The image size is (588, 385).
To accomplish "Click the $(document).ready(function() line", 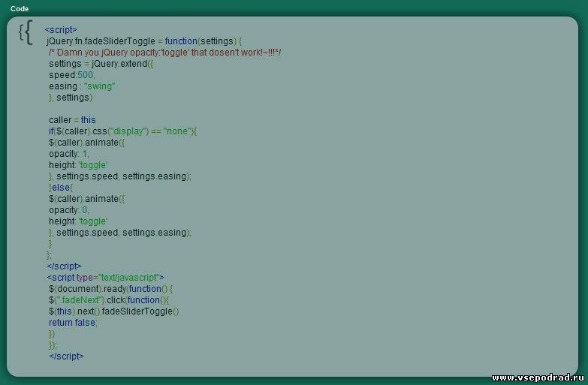I will [111, 289].
